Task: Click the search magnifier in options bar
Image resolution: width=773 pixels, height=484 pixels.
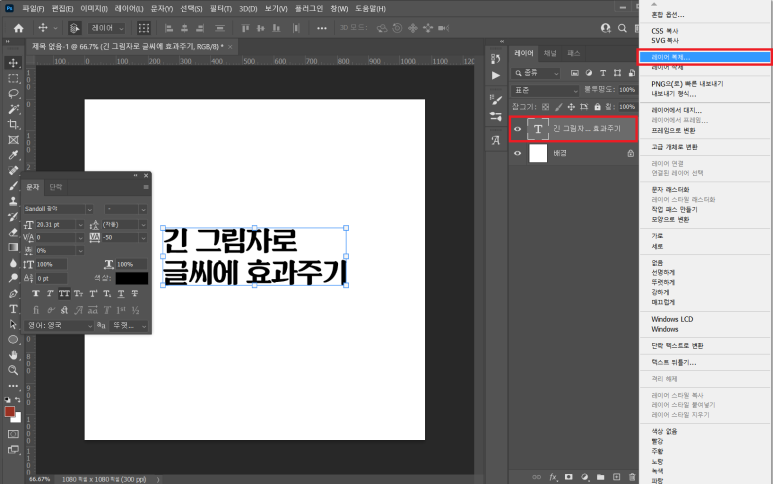Action: pyautogui.click(x=622, y=28)
